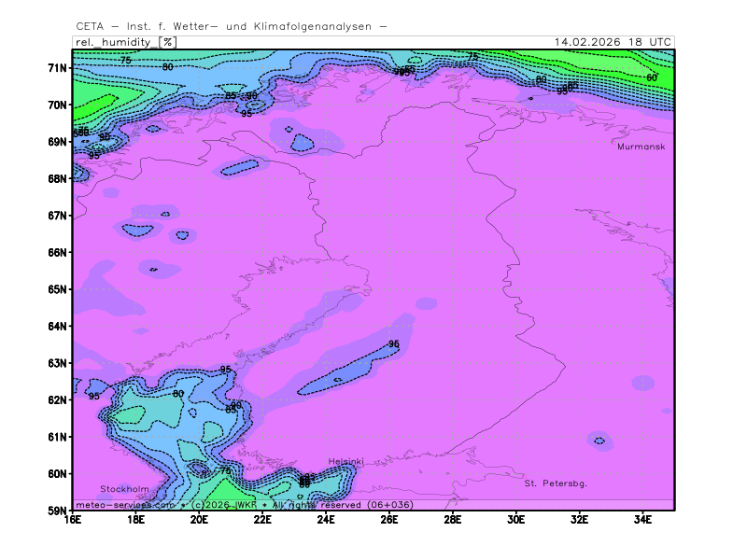Click the 59N latitude axis label
The image size is (747, 560).
point(59,511)
